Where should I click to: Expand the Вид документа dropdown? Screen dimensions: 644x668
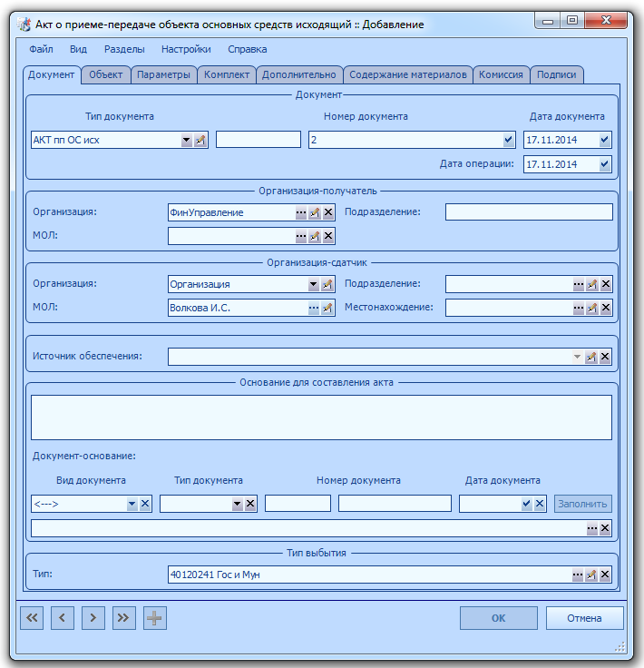coord(132,504)
